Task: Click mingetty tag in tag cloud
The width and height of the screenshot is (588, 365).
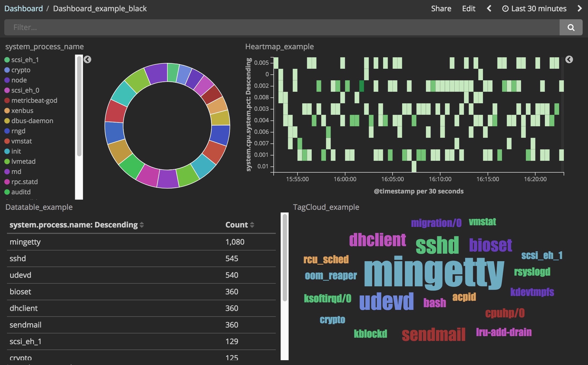Action: tap(434, 273)
